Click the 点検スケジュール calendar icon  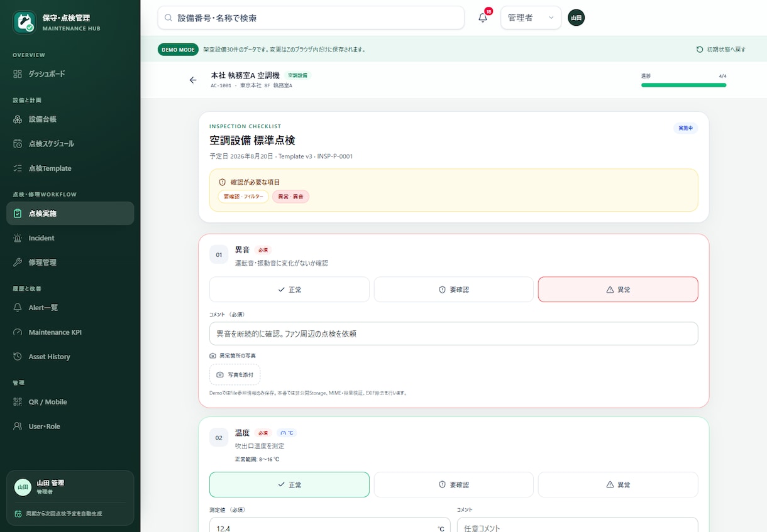coord(18,144)
